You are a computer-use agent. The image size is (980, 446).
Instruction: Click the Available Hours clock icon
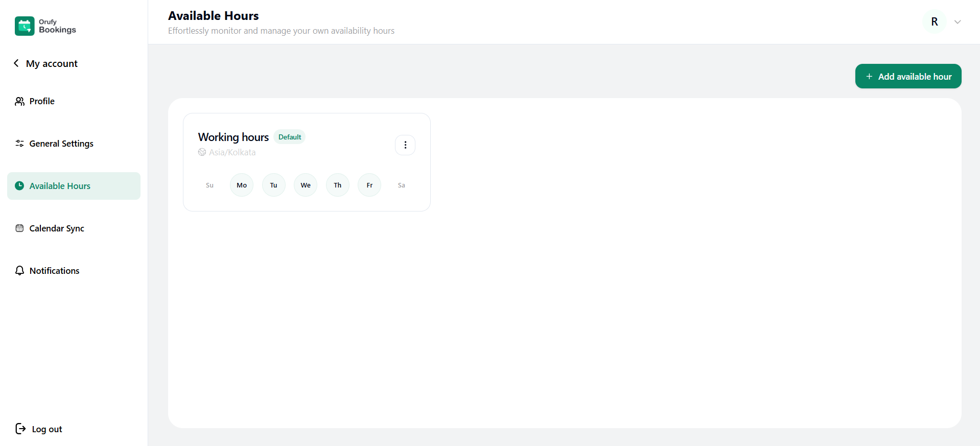point(19,186)
